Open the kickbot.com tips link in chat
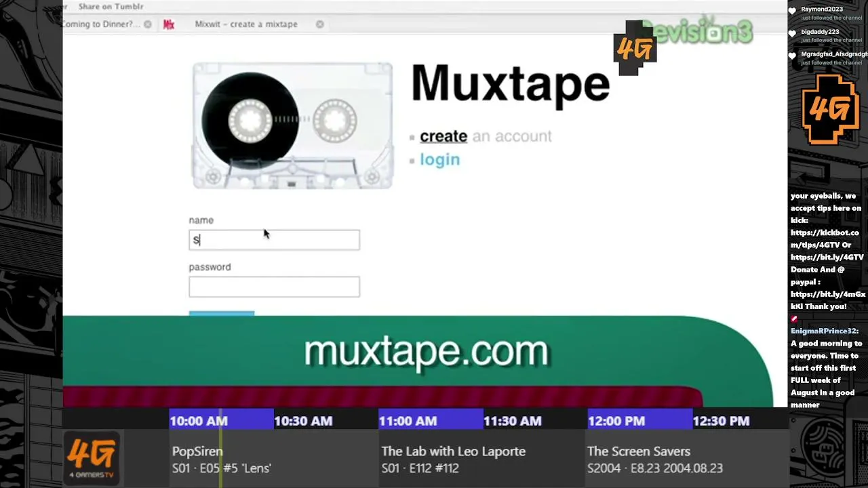The width and height of the screenshot is (868, 488). pos(825,239)
